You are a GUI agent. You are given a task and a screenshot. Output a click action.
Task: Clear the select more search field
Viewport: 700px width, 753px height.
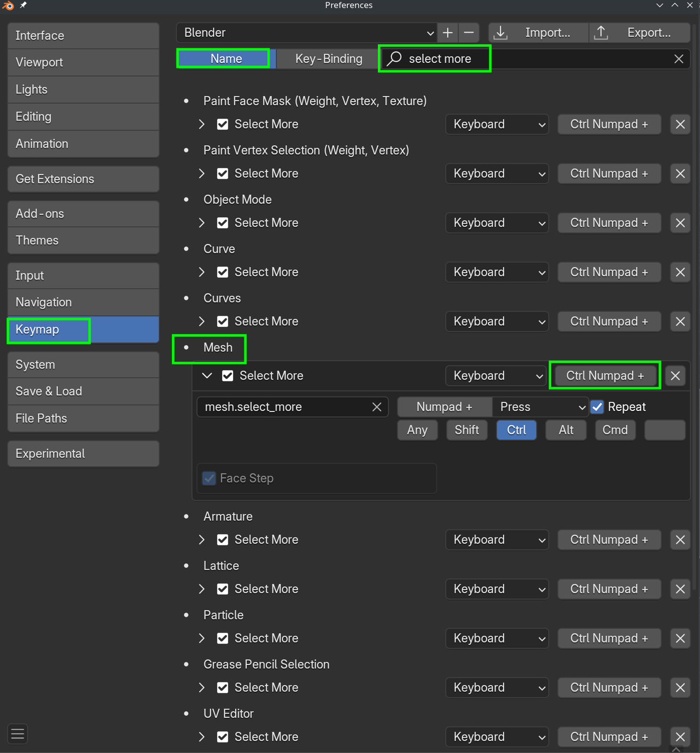point(679,59)
